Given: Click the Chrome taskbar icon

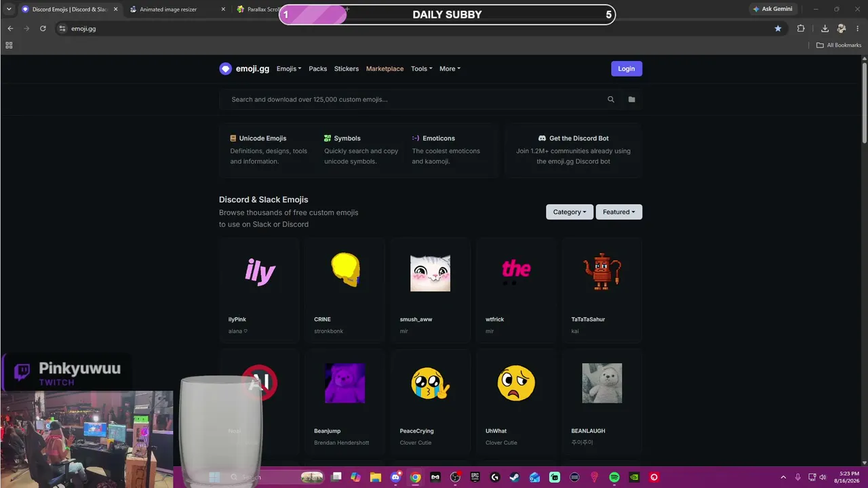Looking at the screenshot, I should [416, 477].
